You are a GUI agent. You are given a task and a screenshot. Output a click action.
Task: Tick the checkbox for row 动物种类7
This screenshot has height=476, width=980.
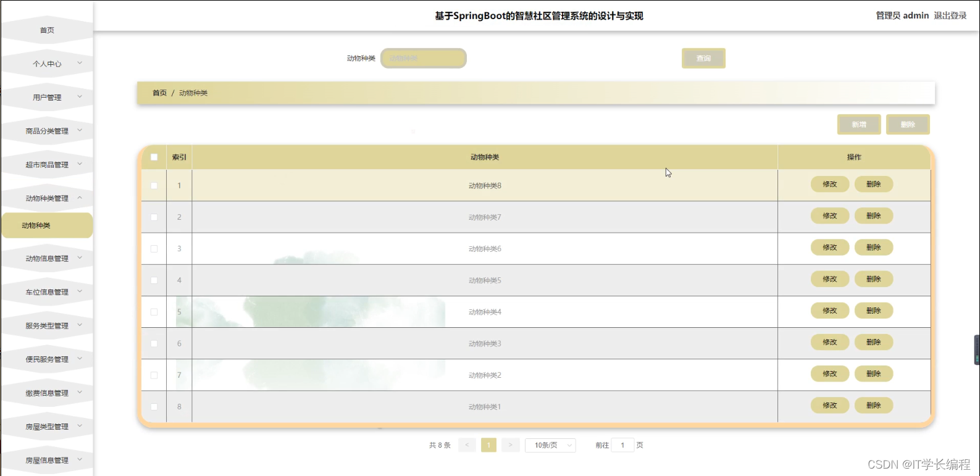coord(154,217)
